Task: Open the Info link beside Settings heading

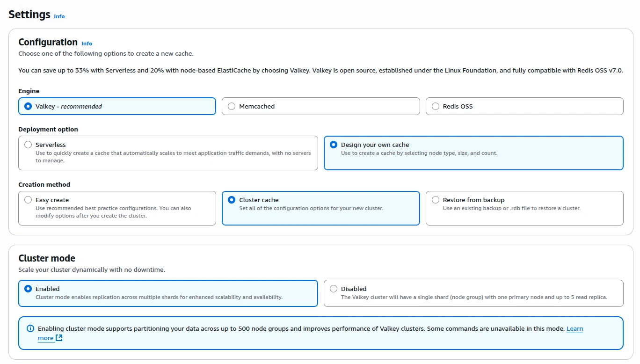Action: (59, 16)
